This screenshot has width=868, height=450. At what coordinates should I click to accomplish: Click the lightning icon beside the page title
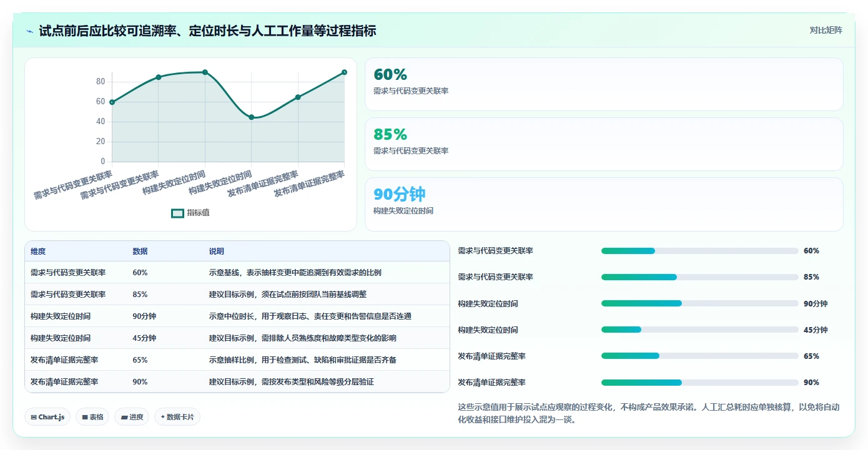coord(29,31)
